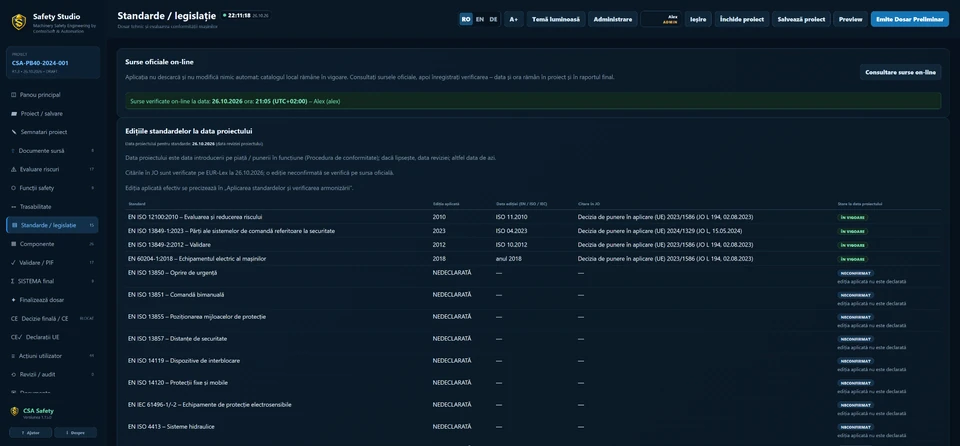
Task: Click the Alex ADMIN user badge
Action: coord(661,20)
